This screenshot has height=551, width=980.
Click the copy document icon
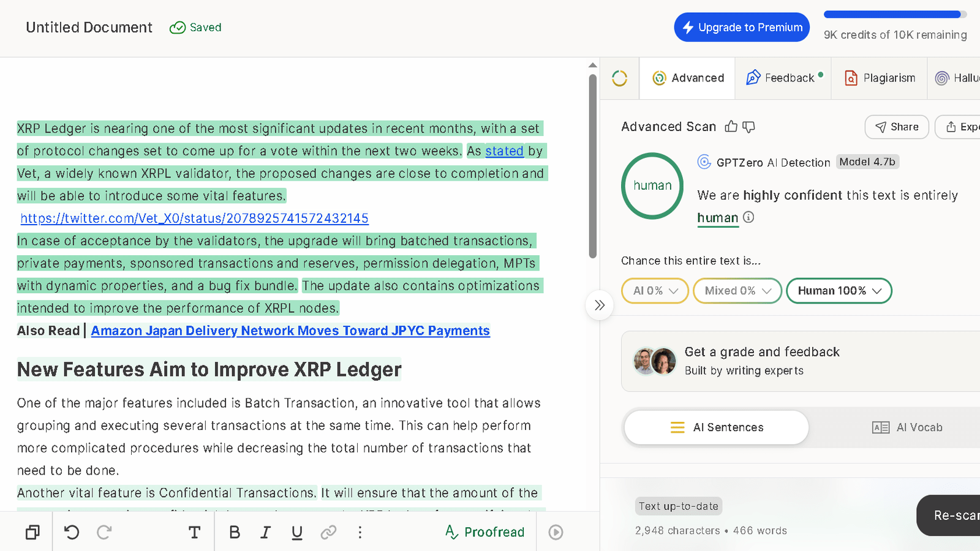(x=32, y=532)
